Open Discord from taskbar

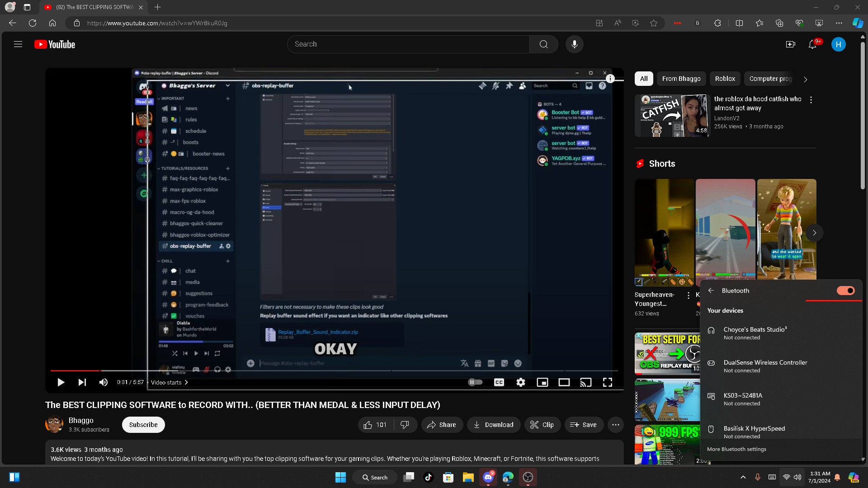[488, 477]
